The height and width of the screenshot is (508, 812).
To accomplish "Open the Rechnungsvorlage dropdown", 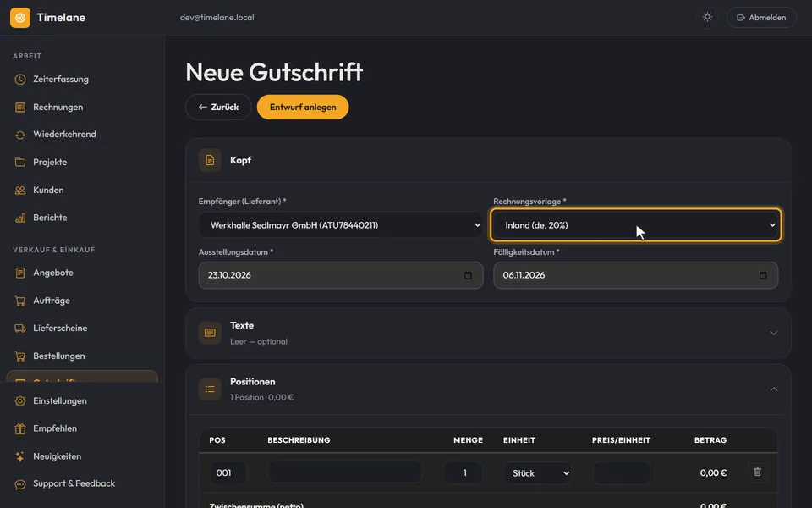I will click(x=636, y=225).
